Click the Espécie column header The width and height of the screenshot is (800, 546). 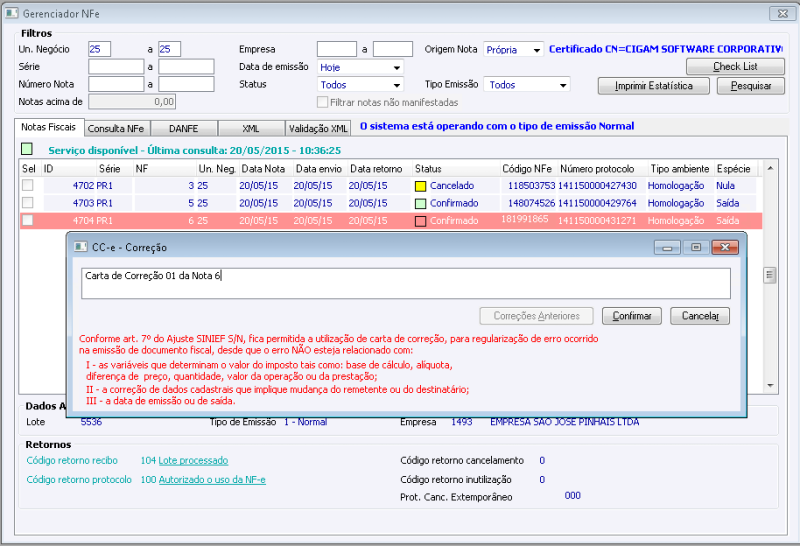(733, 169)
